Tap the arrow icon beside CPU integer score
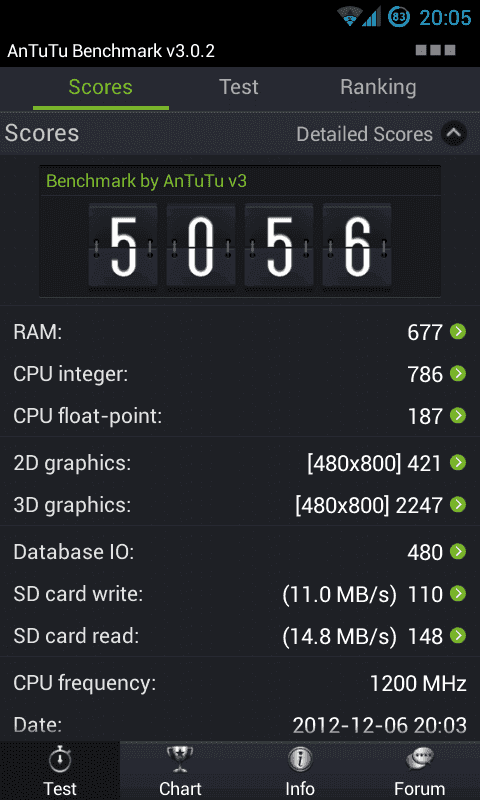Viewport: 480px width, 800px height. (x=458, y=374)
